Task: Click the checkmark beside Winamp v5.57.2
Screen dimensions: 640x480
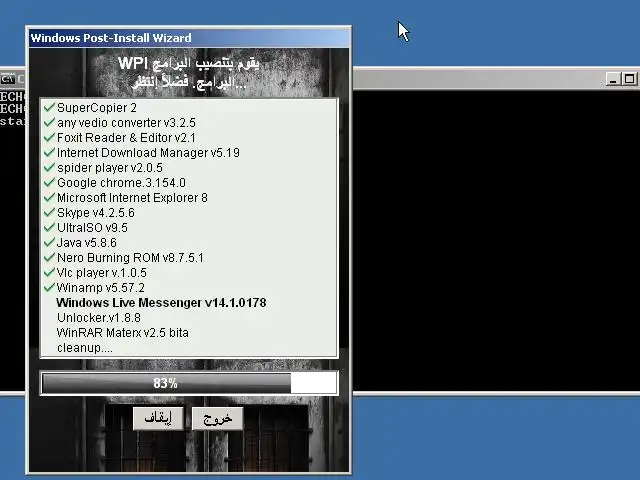Action: tap(49, 287)
